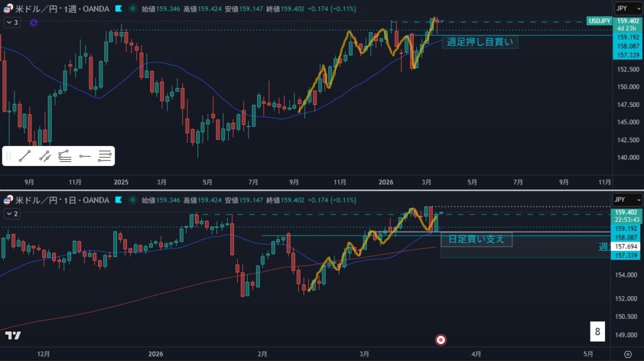
Task: Click the weekly chart symbol title 米ドル/円 1週
Action: point(62,9)
